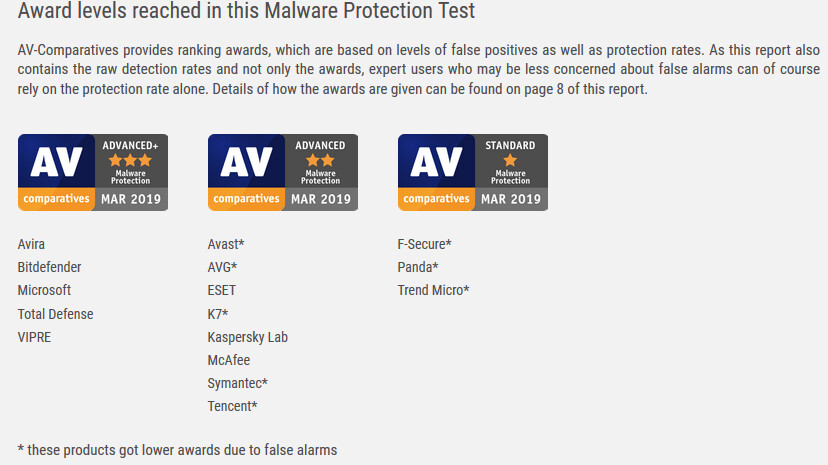Click the Microsoft entry

44,290
